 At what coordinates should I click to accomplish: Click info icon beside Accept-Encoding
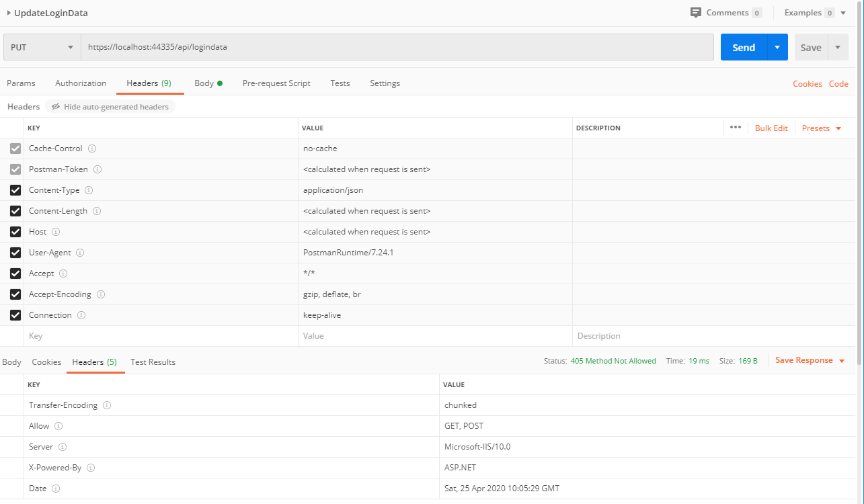[100, 294]
